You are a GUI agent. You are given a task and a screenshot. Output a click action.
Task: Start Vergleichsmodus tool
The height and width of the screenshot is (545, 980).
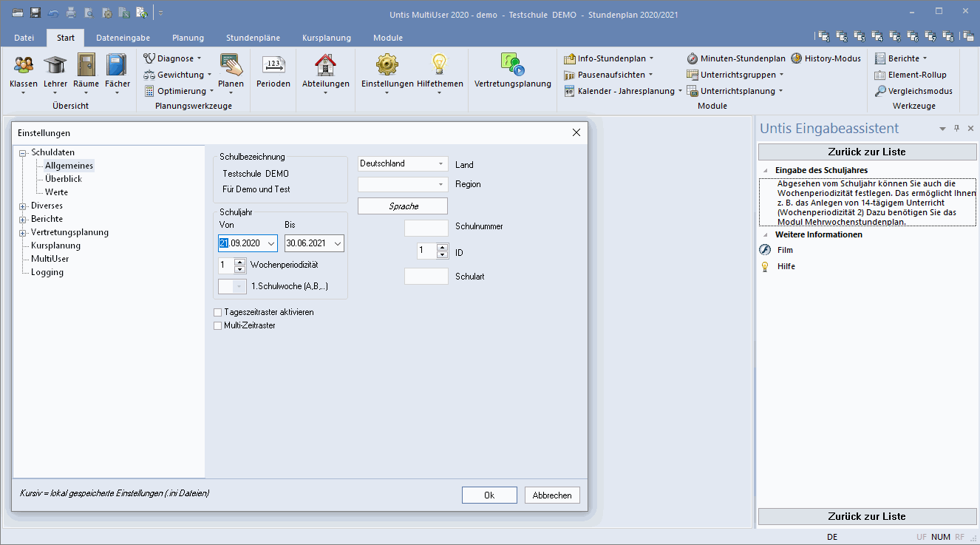913,91
